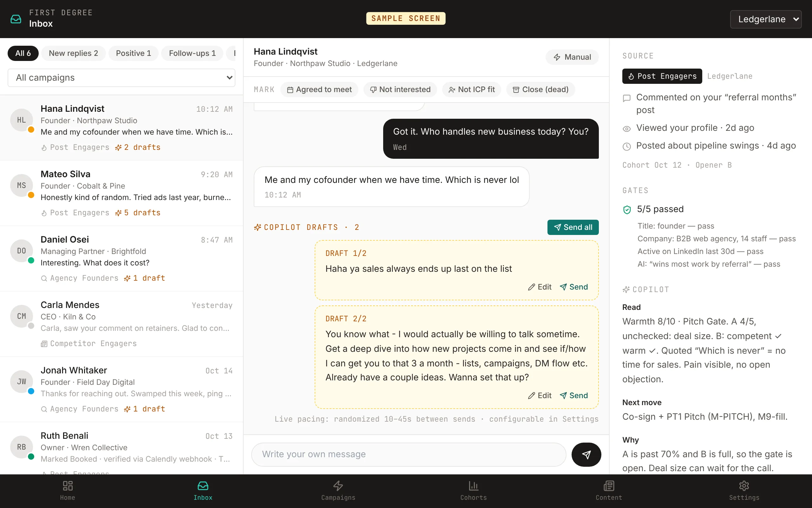Send Draft 1/2
The image size is (812, 508).
click(574, 287)
